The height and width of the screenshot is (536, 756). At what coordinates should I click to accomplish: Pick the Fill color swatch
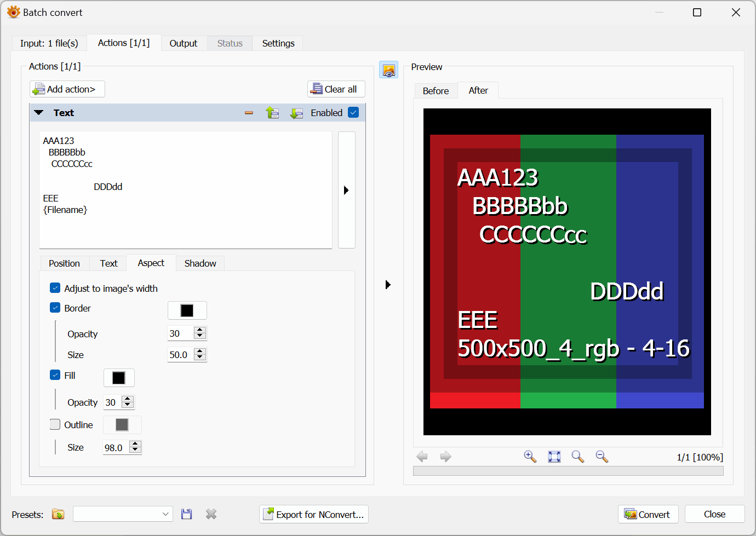[119, 378]
